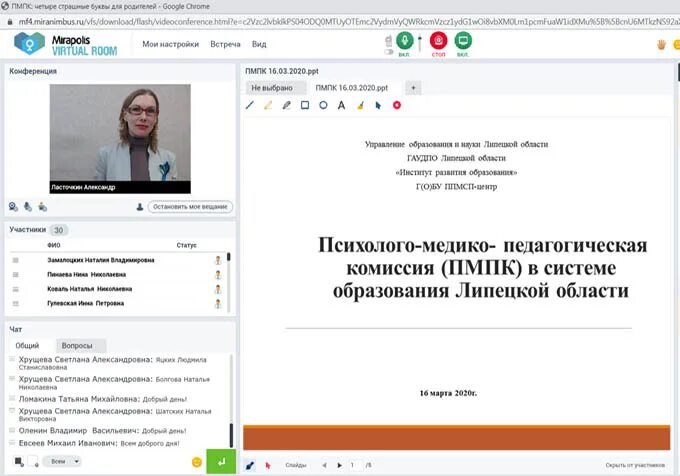Screen dimensions: 680x476
Task: Adjust the microphone volume slider
Action: click(420, 43)
